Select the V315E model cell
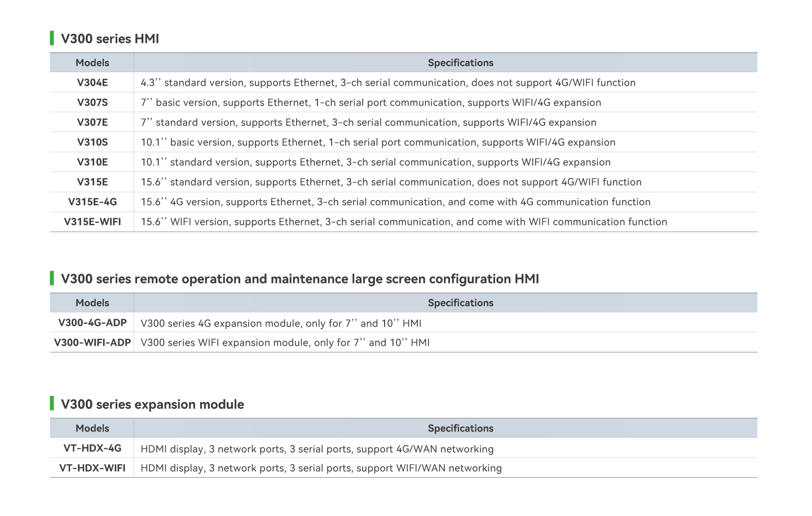The height and width of the screenshot is (516, 812). click(x=92, y=182)
